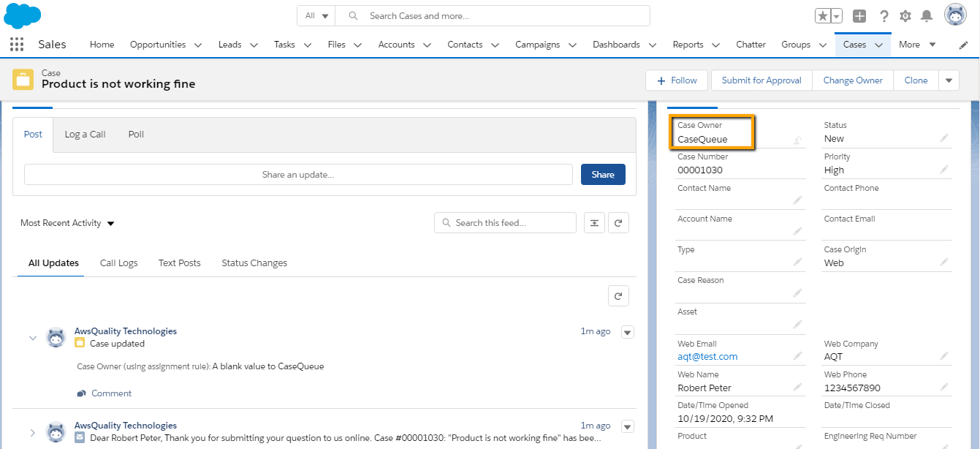Edit the Account Name pencil icon
980x449 pixels.
point(798,231)
